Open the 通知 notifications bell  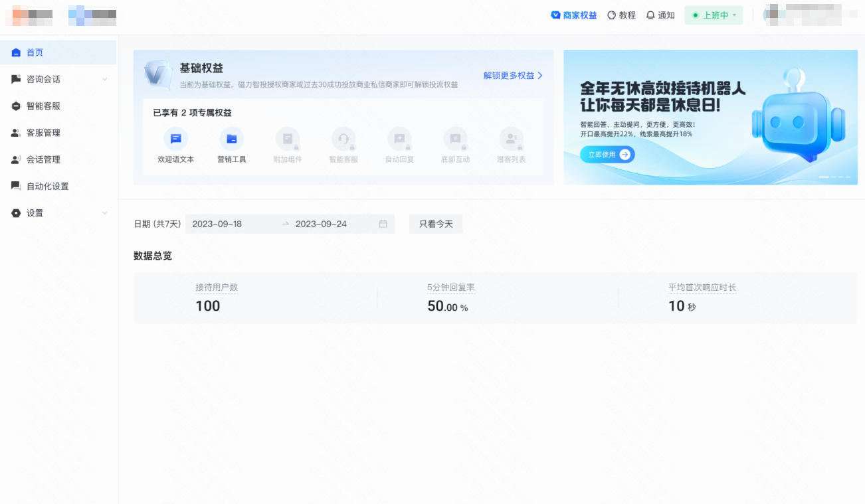[x=660, y=15]
